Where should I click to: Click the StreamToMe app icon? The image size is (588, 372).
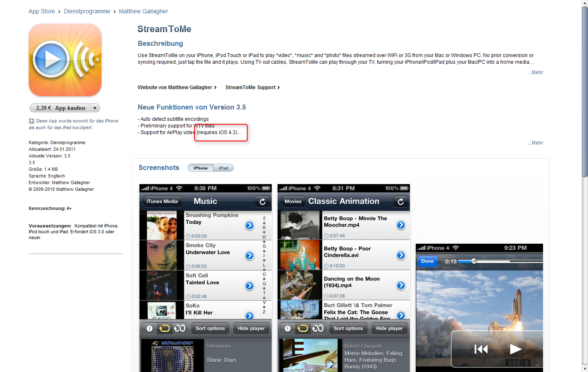pyautogui.click(x=65, y=60)
